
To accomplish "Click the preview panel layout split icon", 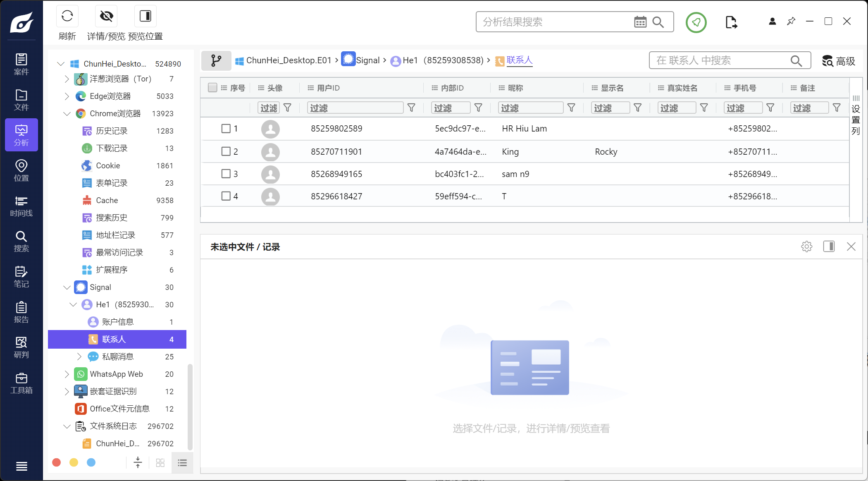I will click(829, 246).
